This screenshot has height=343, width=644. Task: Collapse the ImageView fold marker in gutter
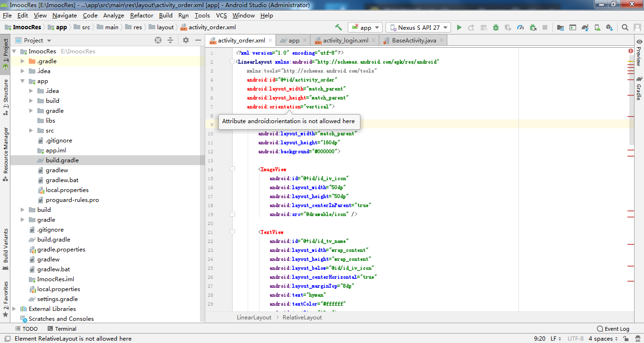tap(232, 169)
